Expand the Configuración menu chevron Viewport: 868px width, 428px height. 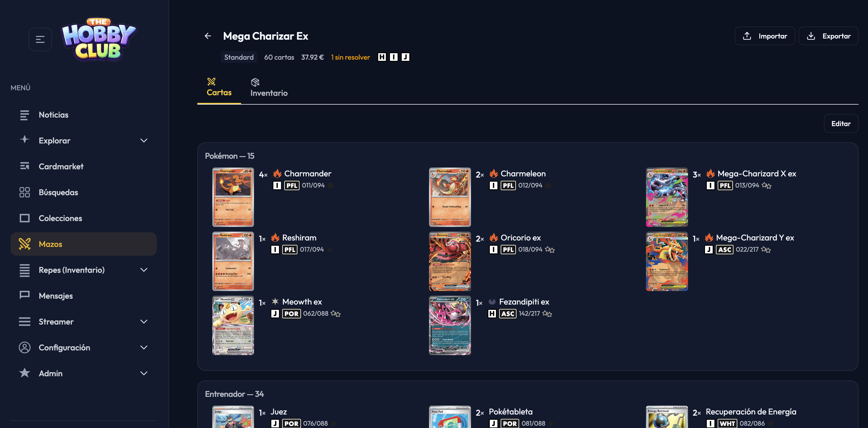144,347
